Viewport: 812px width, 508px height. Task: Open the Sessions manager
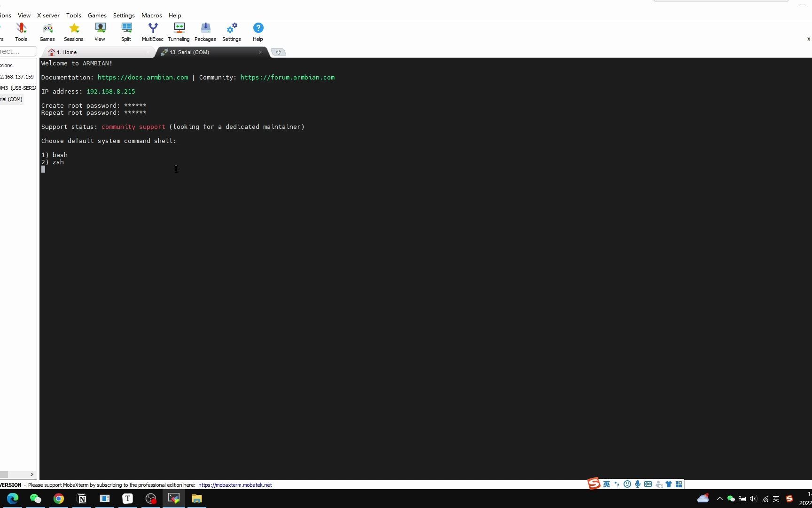(73, 31)
